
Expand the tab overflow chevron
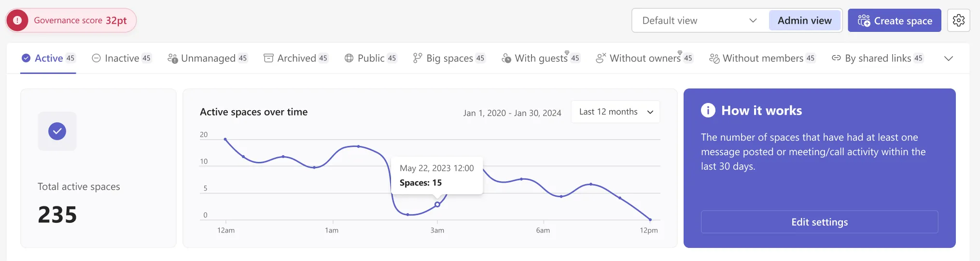point(948,58)
